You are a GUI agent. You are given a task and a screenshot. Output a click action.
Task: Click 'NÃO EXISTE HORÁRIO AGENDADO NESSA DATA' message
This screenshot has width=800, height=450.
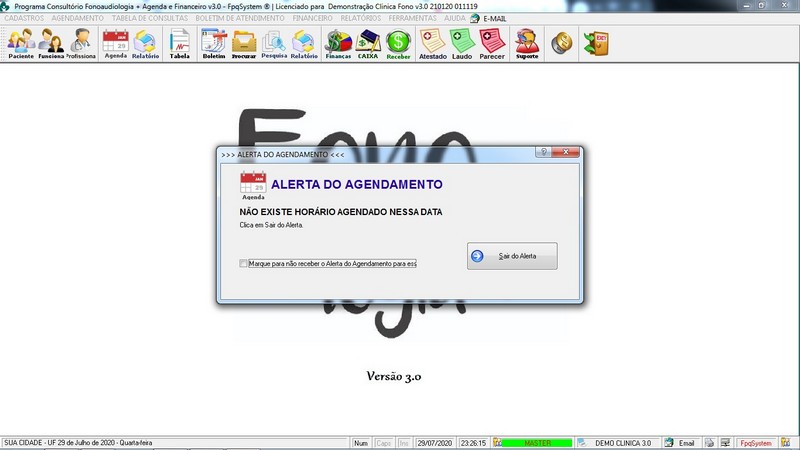pos(341,212)
